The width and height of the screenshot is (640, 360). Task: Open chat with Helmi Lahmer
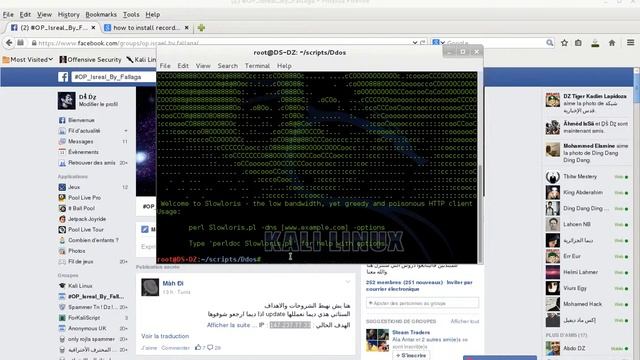click(586, 272)
